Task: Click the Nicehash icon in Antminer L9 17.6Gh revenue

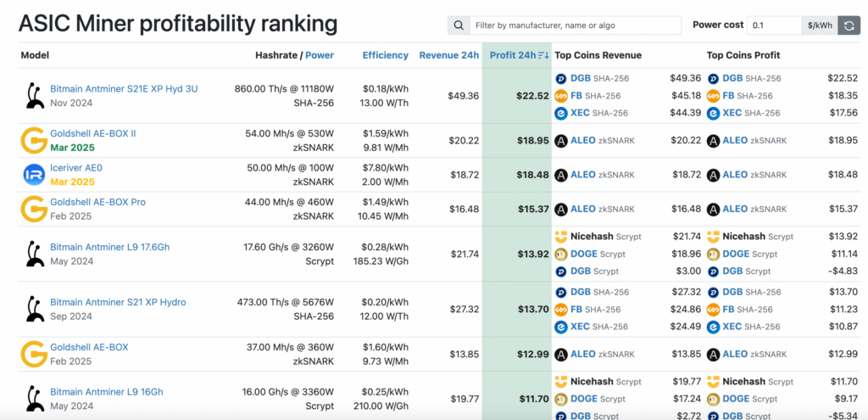Action: (561, 237)
